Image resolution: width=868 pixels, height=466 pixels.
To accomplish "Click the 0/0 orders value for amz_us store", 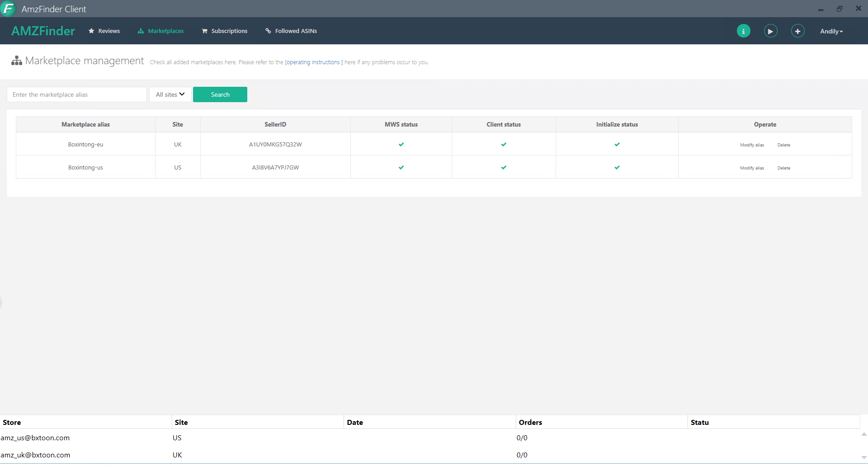I will point(522,438).
